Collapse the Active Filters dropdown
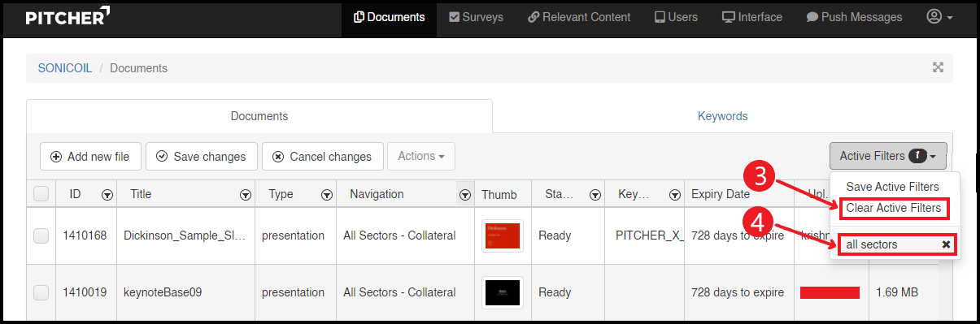The height and width of the screenshot is (324, 980). (x=888, y=156)
